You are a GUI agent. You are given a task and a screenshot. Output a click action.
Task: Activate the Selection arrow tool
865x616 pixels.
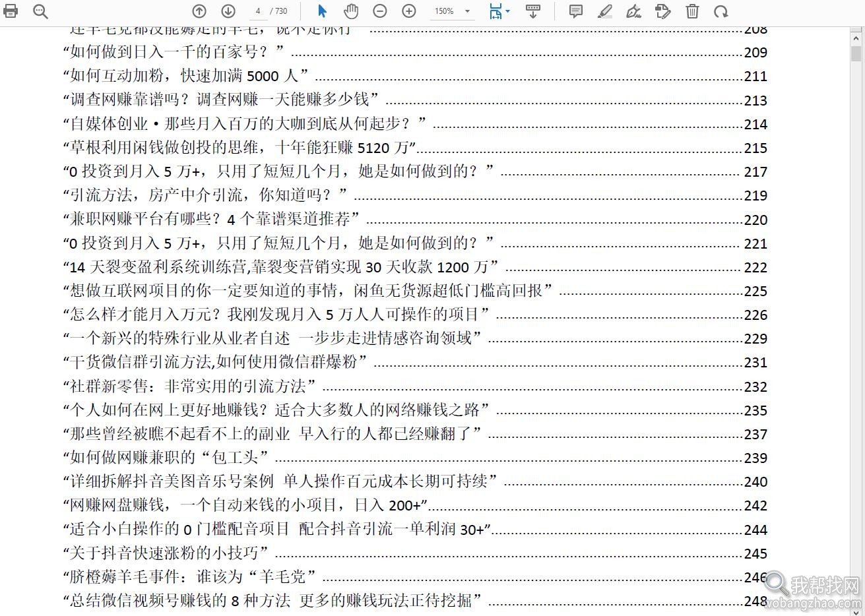pos(322,11)
